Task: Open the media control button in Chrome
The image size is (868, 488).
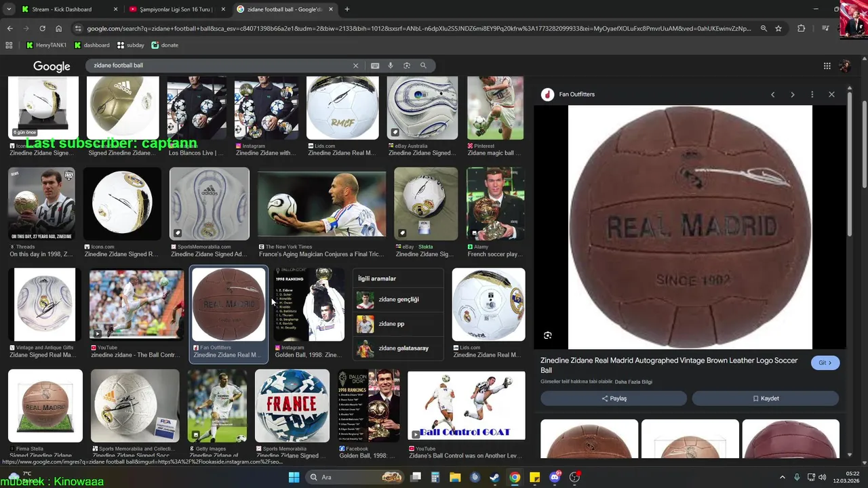Action: click(x=825, y=28)
